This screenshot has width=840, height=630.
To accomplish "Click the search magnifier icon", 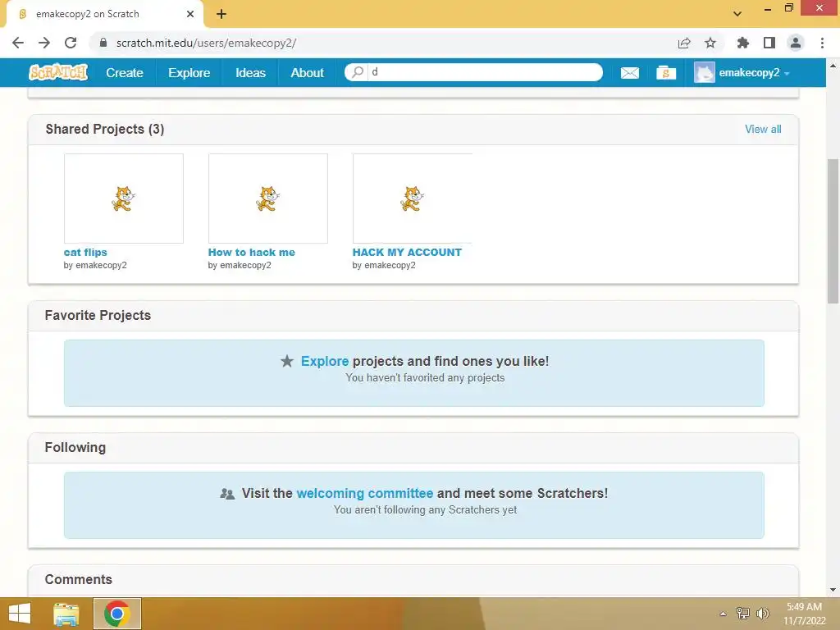I will point(358,72).
